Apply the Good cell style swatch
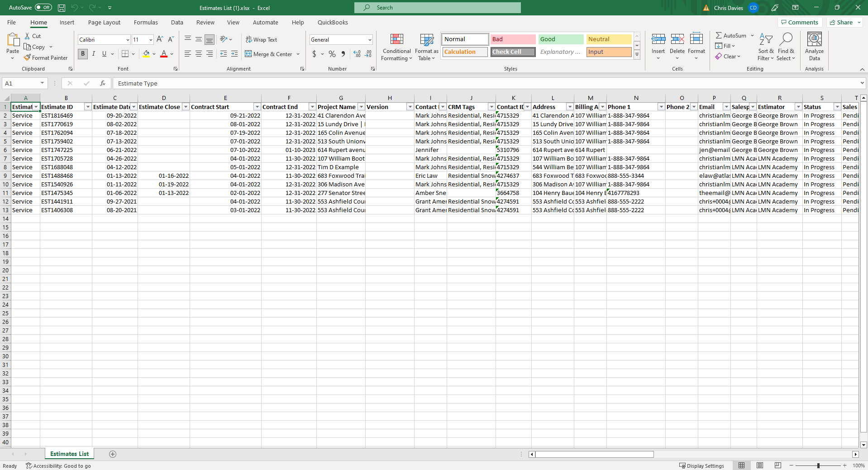Screen dimensions: 868x470 pyautogui.click(x=560, y=39)
